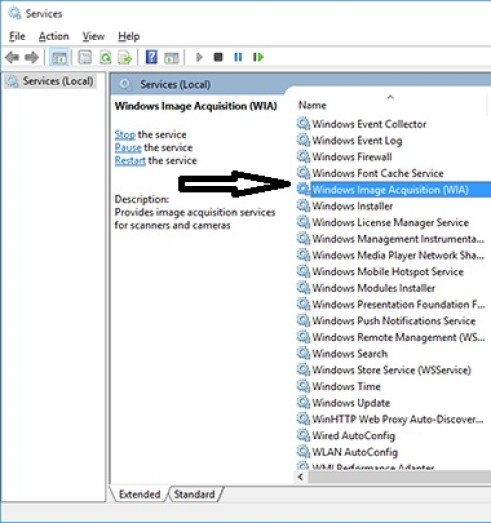491x523 pixels.
Task: Stop the service with the square icon
Action: click(x=218, y=57)
